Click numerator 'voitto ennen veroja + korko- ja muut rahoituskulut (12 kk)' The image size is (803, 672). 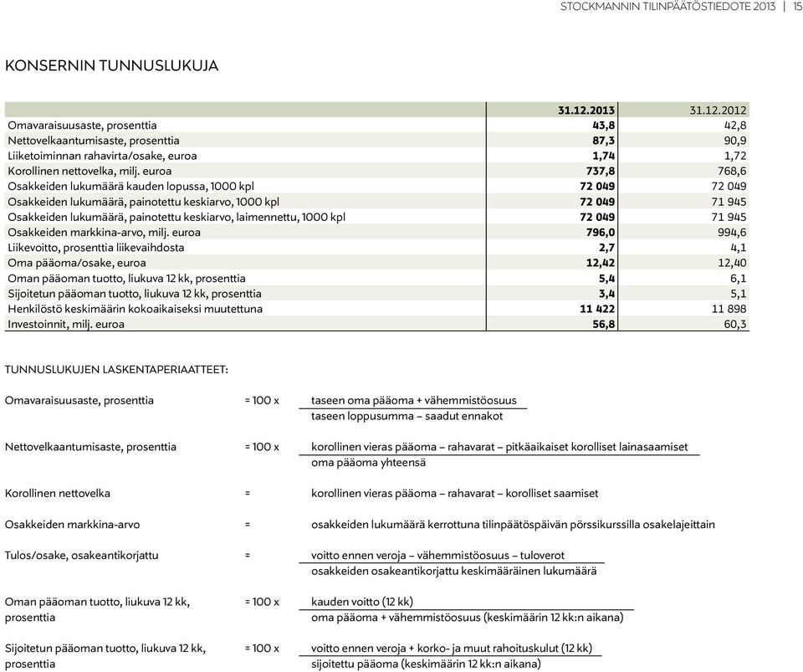click(x=451, y=649)
